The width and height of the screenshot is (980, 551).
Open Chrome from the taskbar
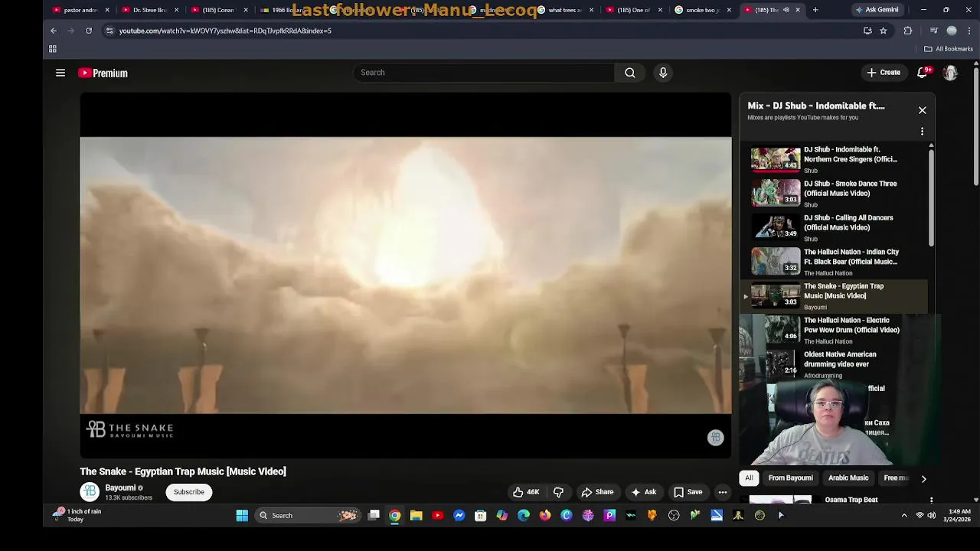pyautogui.click(x=395, y=516)
